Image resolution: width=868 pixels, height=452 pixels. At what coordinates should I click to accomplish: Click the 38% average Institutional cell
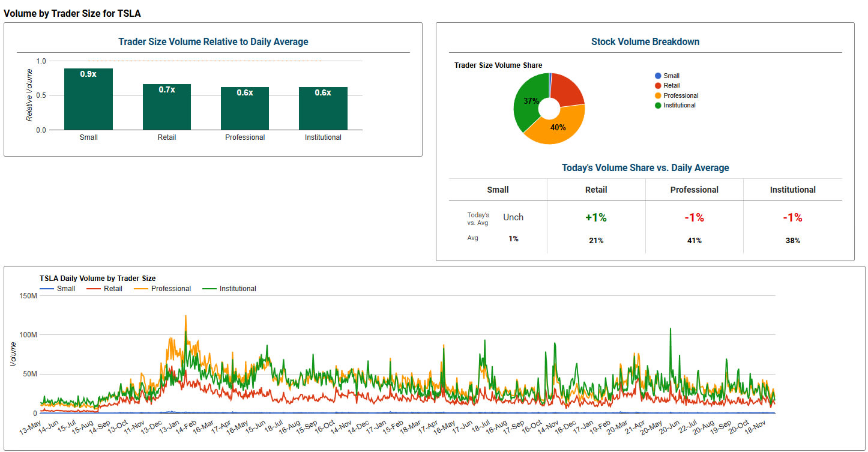point(793,241)
